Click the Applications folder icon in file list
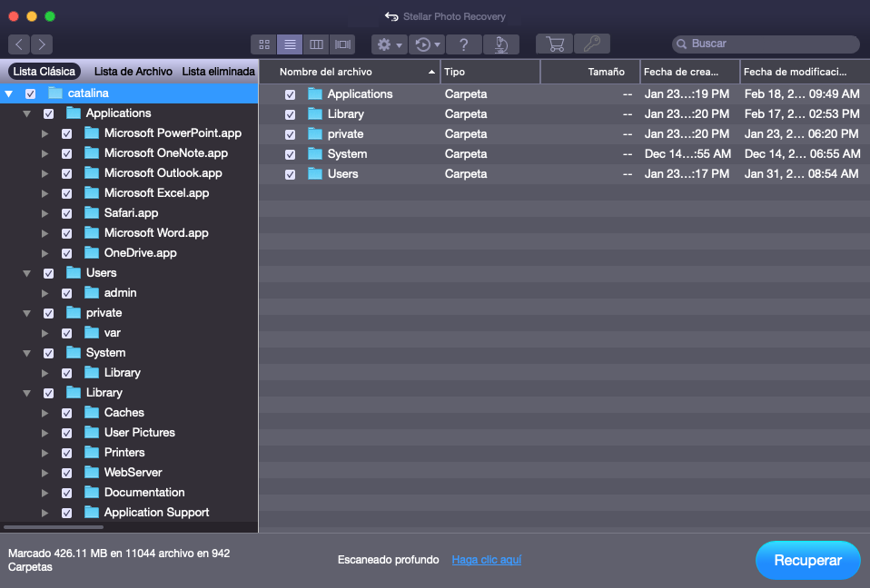Image resolution: width=870 pixels, height=588 pixels. click(315, 93)
